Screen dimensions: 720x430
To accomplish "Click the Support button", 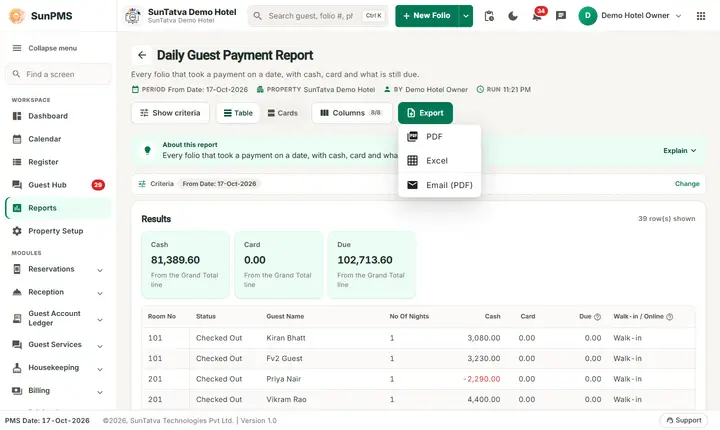I will click(683, 420).
